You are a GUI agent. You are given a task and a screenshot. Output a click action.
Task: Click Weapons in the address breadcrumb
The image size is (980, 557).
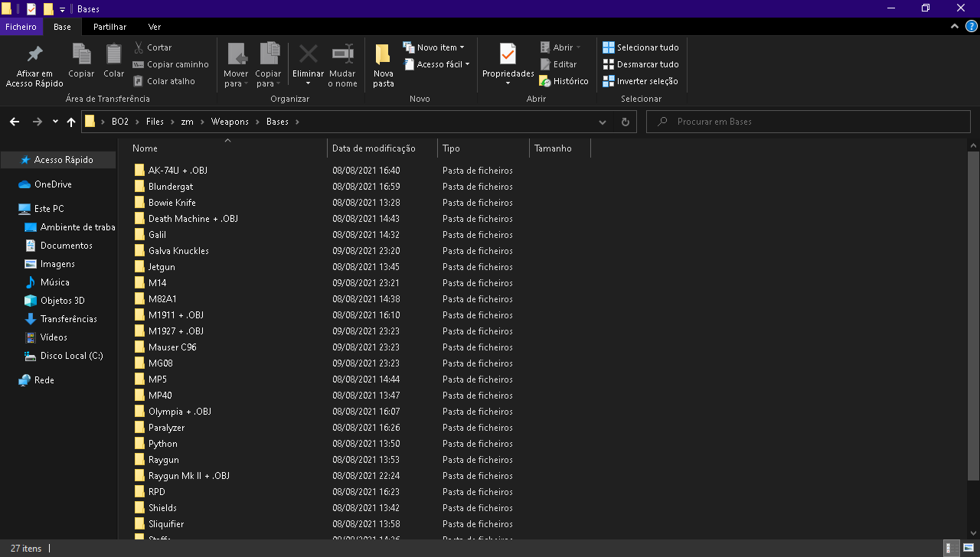230,122
